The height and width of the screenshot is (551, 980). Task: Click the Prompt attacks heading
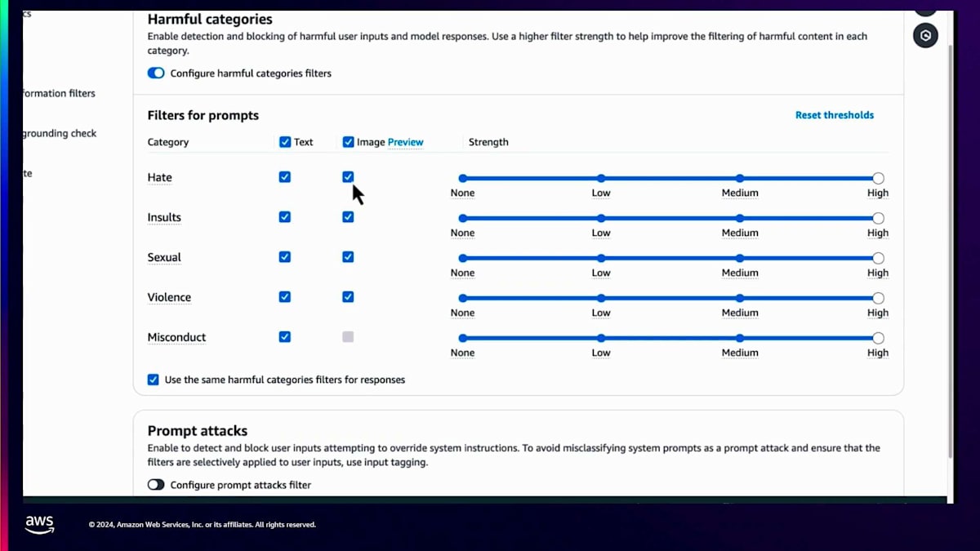(x=198, y=431)
